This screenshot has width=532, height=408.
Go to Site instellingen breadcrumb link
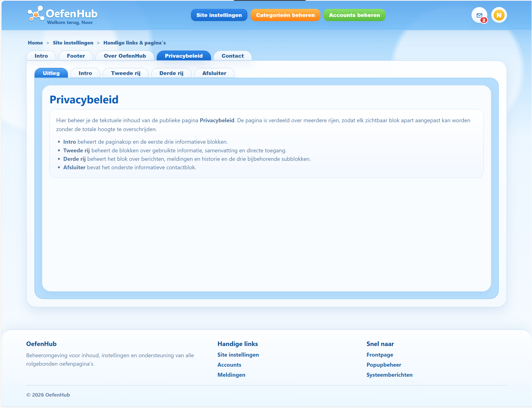(73, 43)
